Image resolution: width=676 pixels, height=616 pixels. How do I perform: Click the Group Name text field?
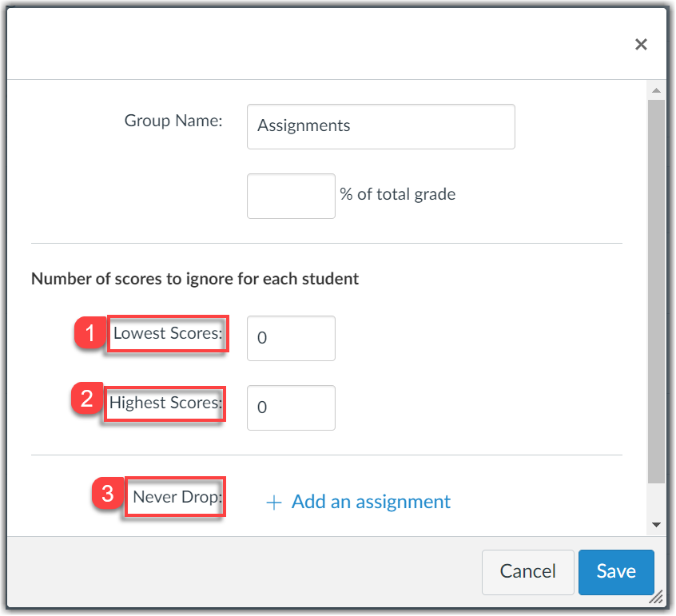(x=380, y=126)
